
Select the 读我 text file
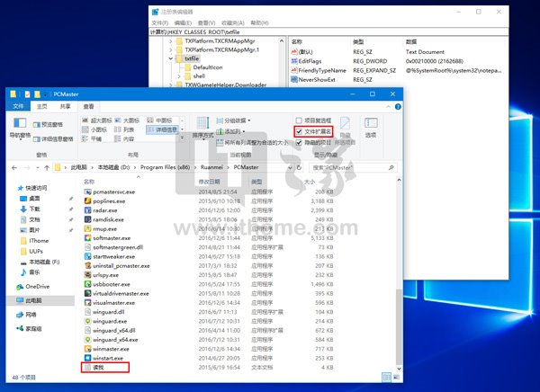click(x=99, y=368)
